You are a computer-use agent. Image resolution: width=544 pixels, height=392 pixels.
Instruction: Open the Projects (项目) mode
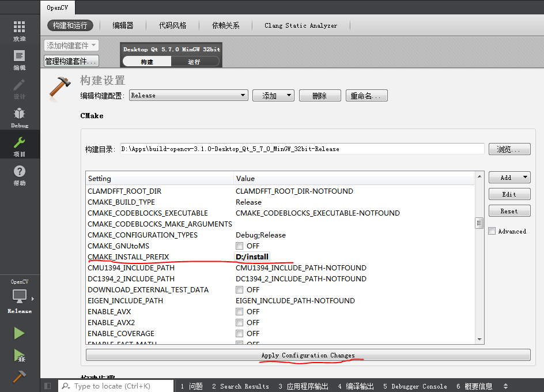pos(20,146)
